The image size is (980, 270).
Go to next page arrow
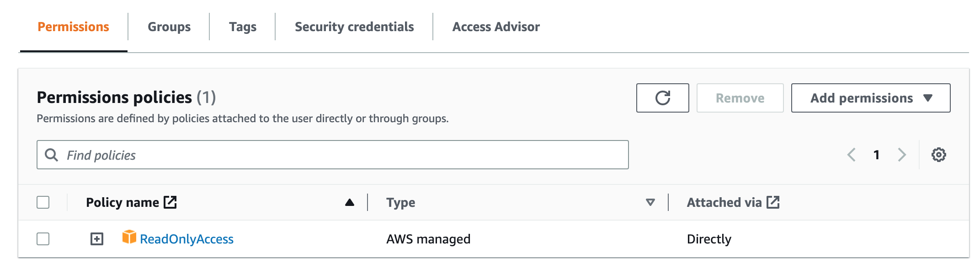901,155
